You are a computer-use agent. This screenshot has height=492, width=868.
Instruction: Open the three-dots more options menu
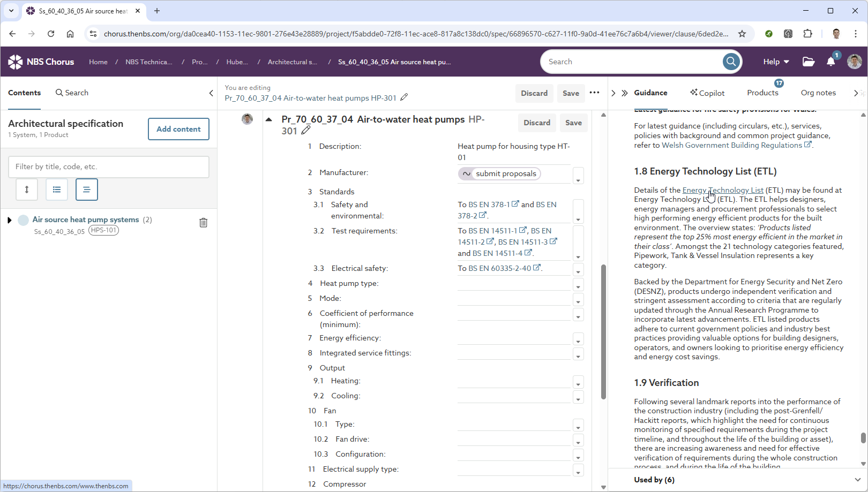(594, 93)
